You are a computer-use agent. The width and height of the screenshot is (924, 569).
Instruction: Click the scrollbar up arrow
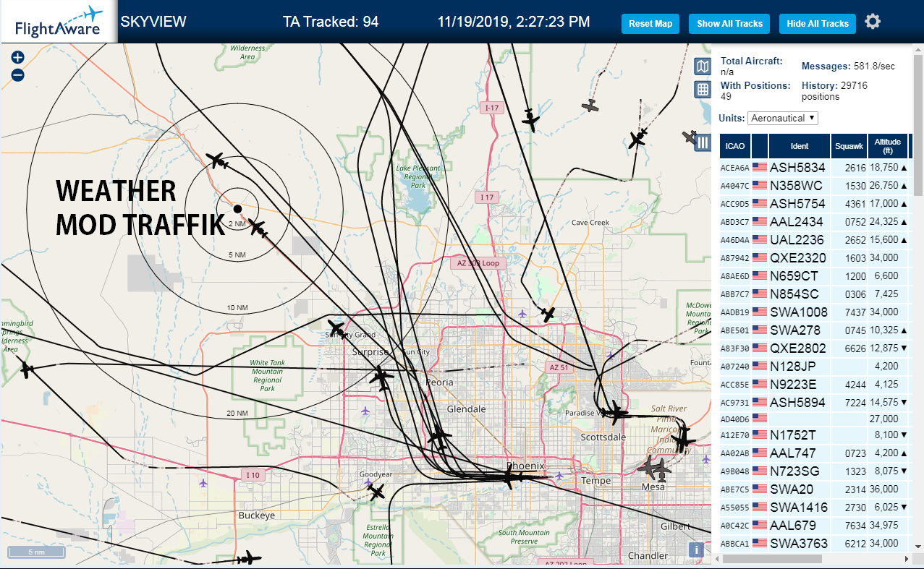coord(918,50)
